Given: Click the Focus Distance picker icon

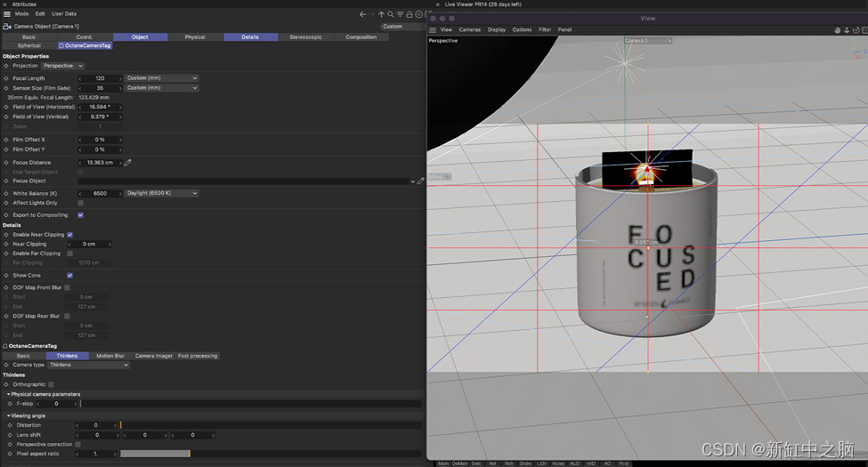Looking at the screenshot, I should pyautogui.click(x=128, y=163).
